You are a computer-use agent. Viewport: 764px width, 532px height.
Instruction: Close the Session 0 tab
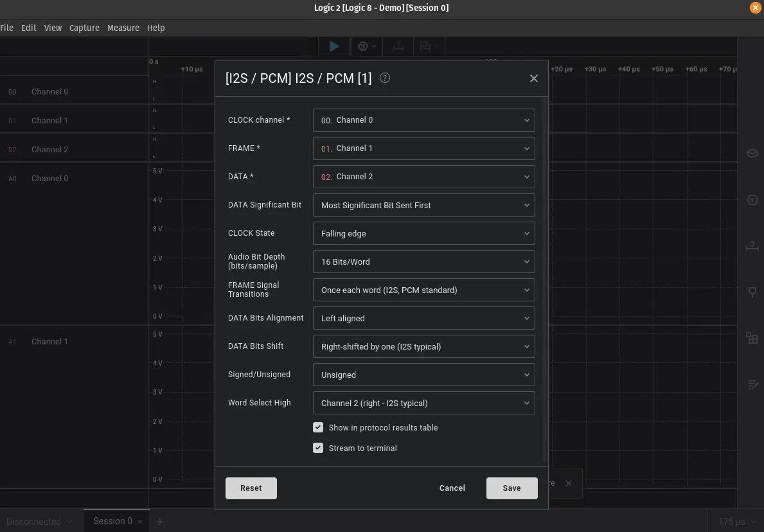coord(139,520)
